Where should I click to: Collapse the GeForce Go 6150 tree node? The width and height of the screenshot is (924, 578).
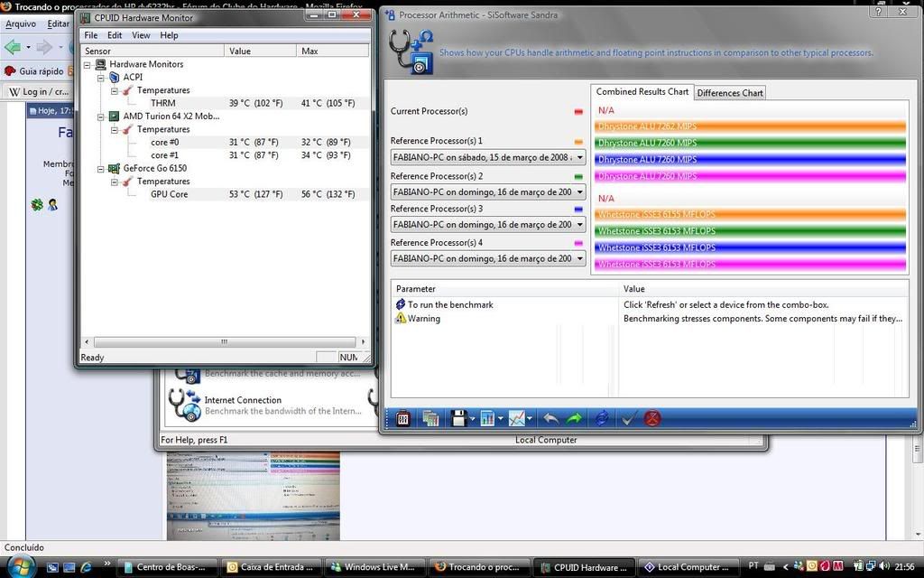point(101,169)
